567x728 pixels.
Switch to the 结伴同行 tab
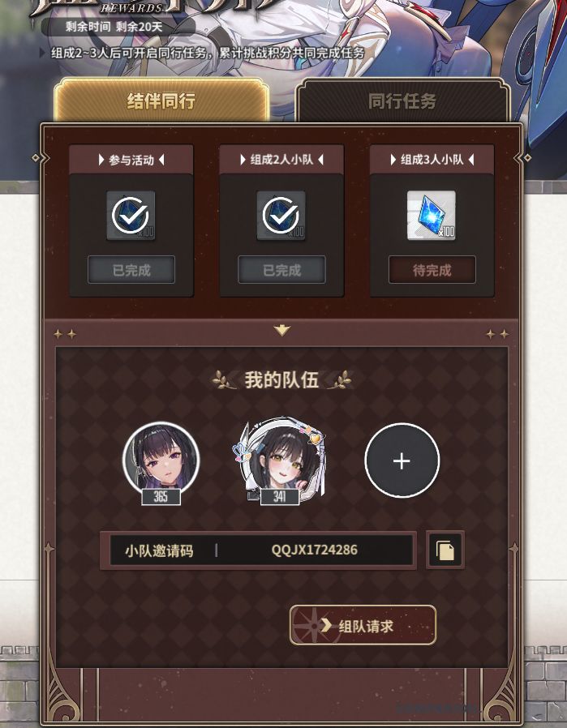[x=161, y=101]
